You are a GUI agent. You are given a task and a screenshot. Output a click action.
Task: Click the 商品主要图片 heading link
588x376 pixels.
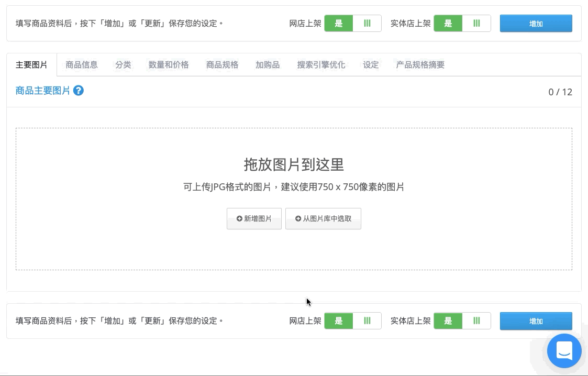click(x=43, y=91)
